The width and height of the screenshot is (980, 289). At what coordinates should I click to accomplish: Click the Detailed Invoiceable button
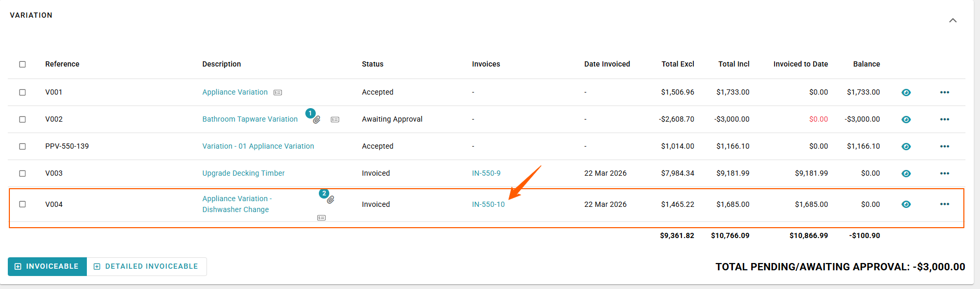coord(146,267)
